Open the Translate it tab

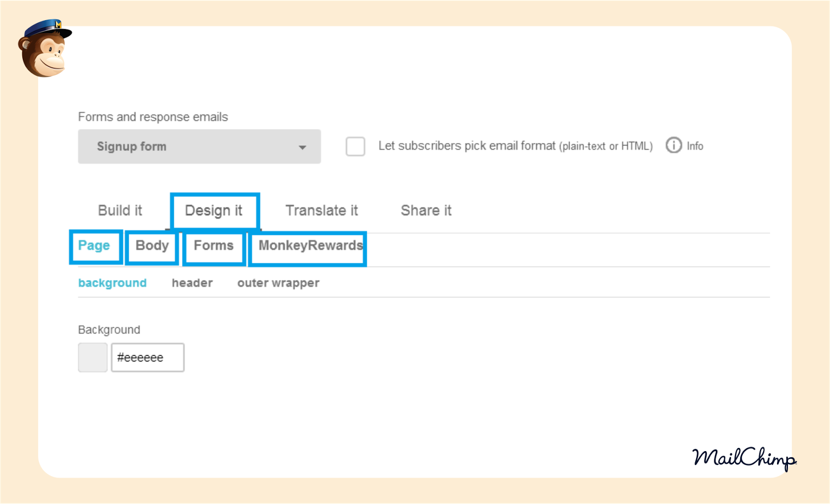(x=322, y=211)
